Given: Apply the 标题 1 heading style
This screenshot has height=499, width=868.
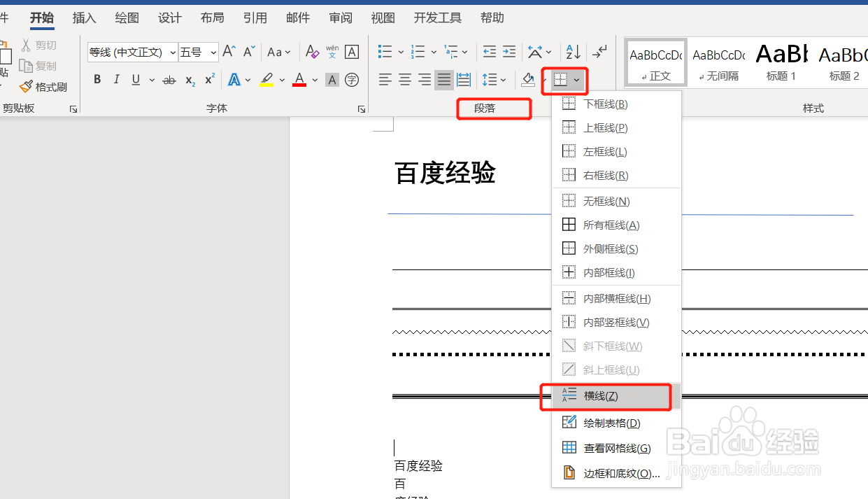Looking at the screenshot, I should (x=781, y=63).
